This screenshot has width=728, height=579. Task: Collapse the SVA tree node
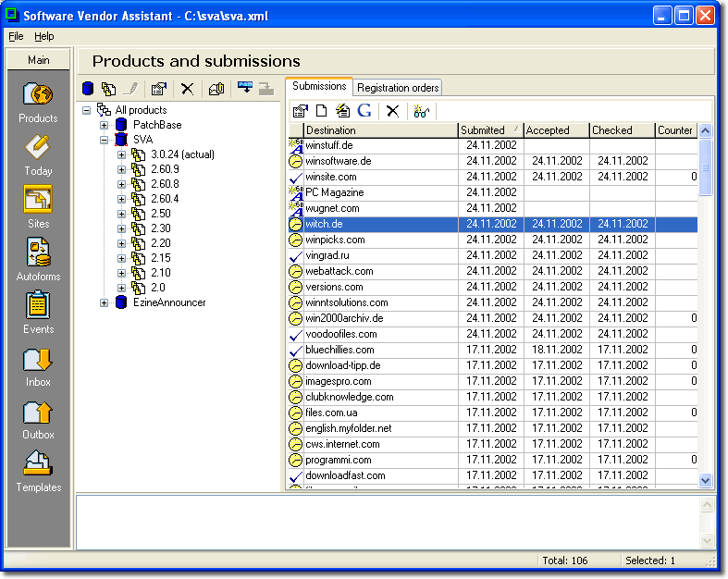tap(104, 141)
